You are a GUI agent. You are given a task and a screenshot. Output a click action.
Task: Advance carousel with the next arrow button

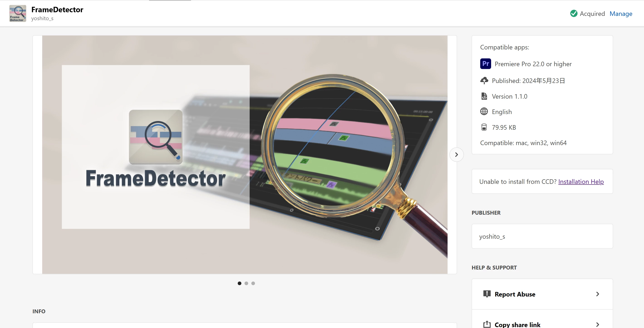coord(456,155)
